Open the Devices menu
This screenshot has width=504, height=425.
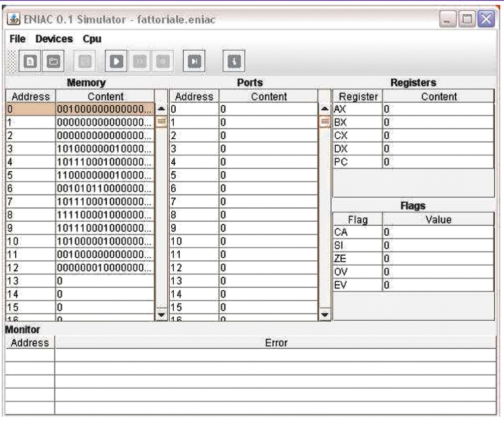pos(54,39)
